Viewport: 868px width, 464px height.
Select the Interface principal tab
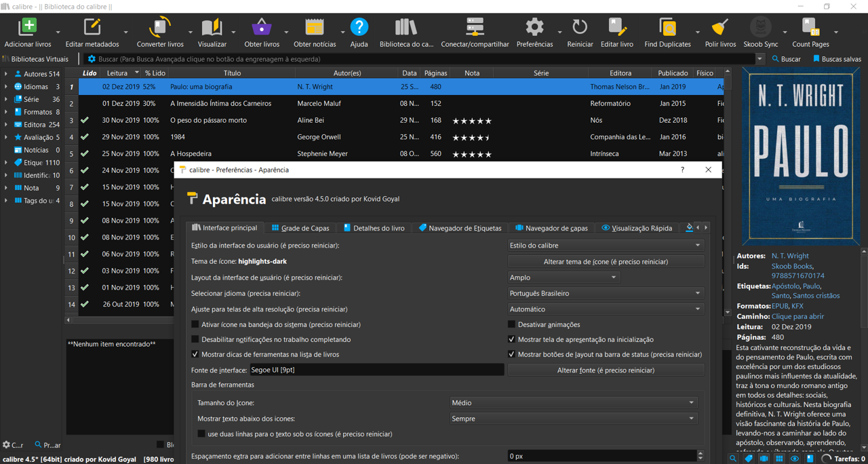(x=224, y=228)
